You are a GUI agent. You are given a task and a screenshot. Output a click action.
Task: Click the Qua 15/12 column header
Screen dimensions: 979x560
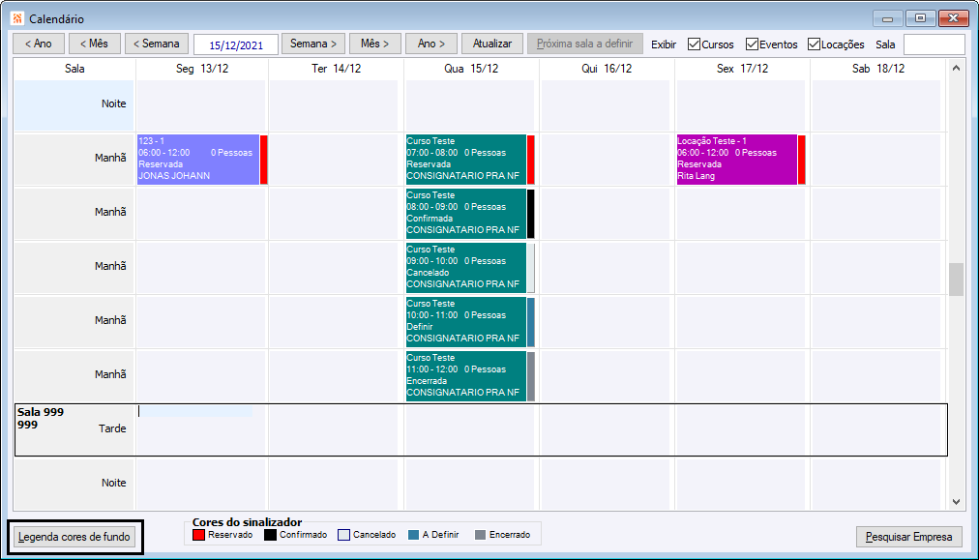pos(471,69)
